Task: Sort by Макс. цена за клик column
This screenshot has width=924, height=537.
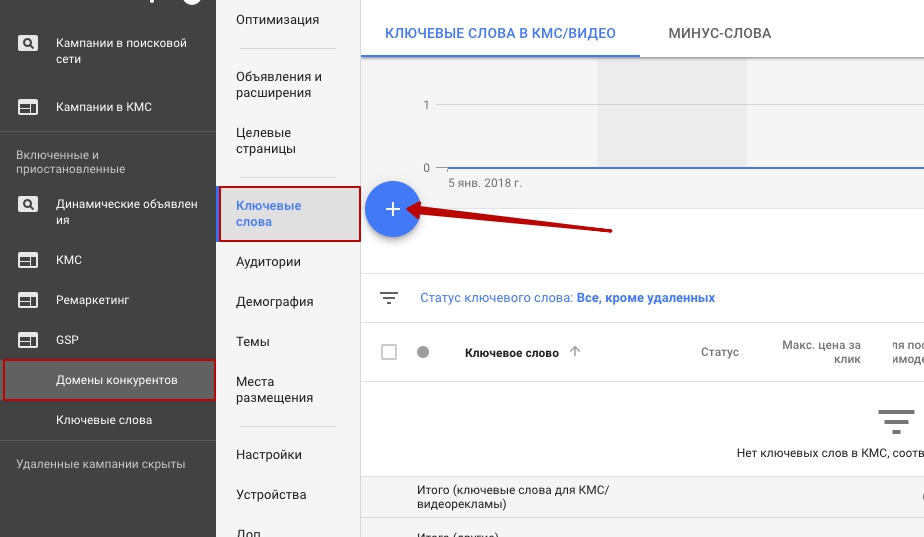Action: (821, 352)
